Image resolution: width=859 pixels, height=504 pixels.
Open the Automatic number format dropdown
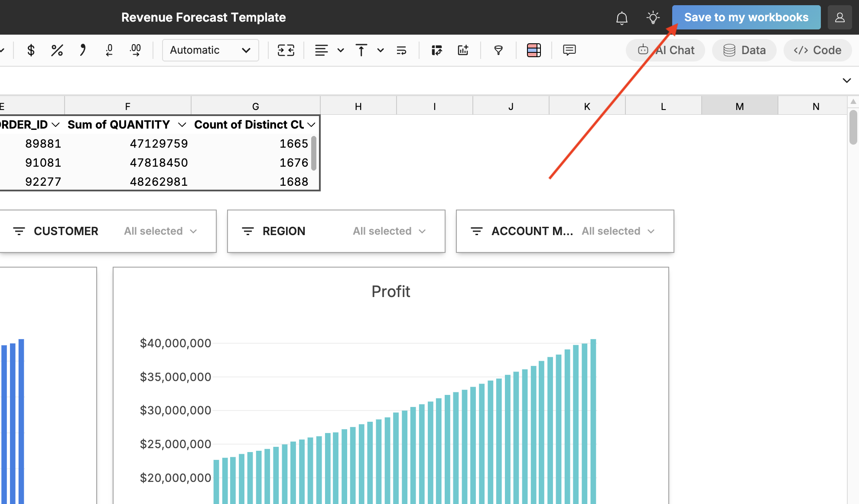click(210, 50)
